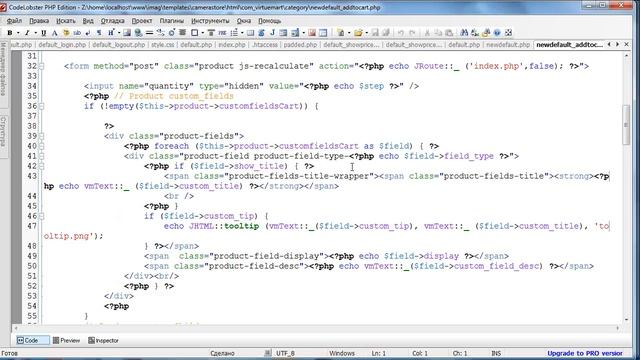640x360 pixels.
Task: Collapse the code fold on line 32
Action: coord(42,66)
